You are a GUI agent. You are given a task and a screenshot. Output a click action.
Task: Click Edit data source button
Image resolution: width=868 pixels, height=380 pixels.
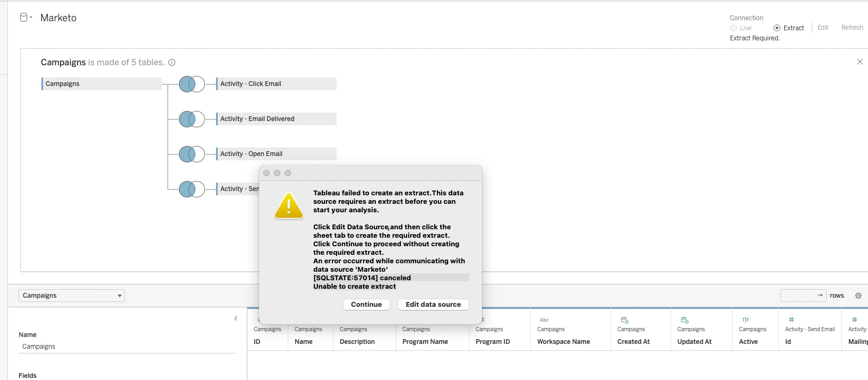pos(433,305)
